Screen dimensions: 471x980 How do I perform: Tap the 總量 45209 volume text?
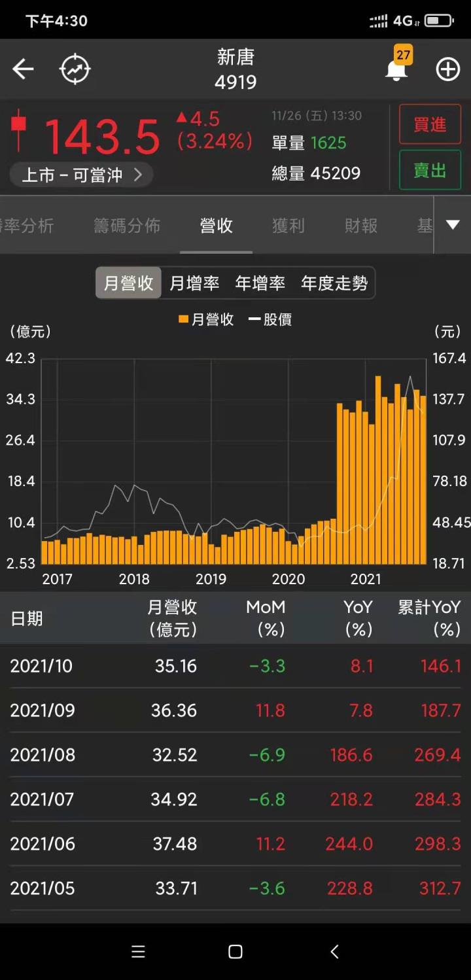[x=317, y=173]
